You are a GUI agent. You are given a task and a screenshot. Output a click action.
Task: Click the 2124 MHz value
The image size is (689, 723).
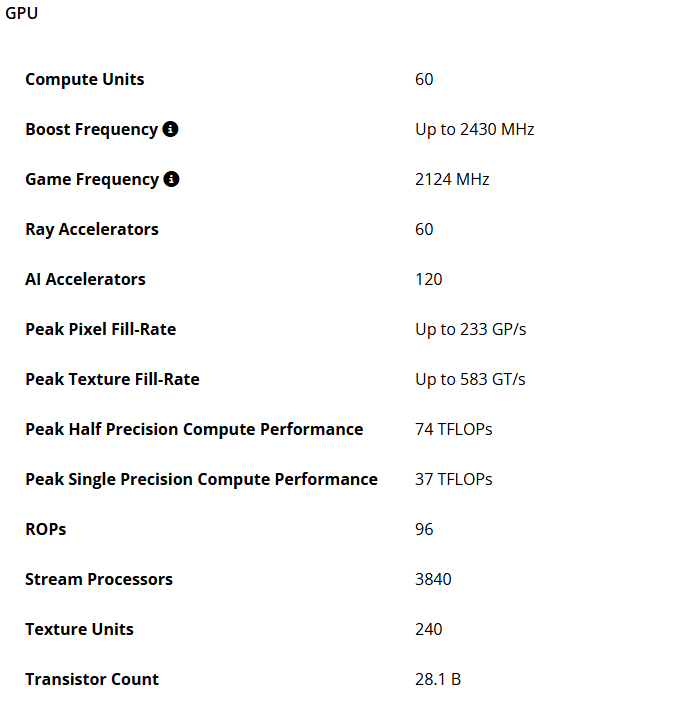pos(452,179)
